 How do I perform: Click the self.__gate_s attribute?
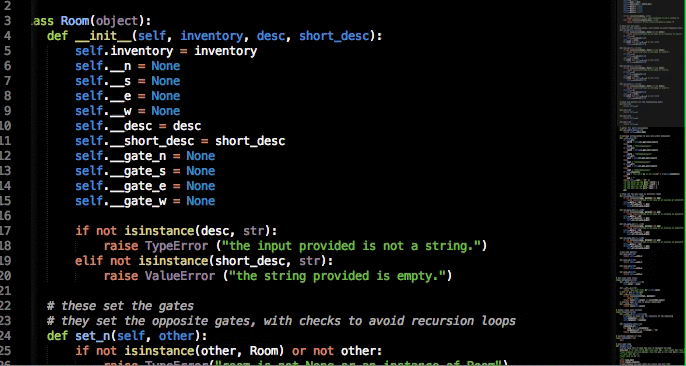[x=120, y=171]
